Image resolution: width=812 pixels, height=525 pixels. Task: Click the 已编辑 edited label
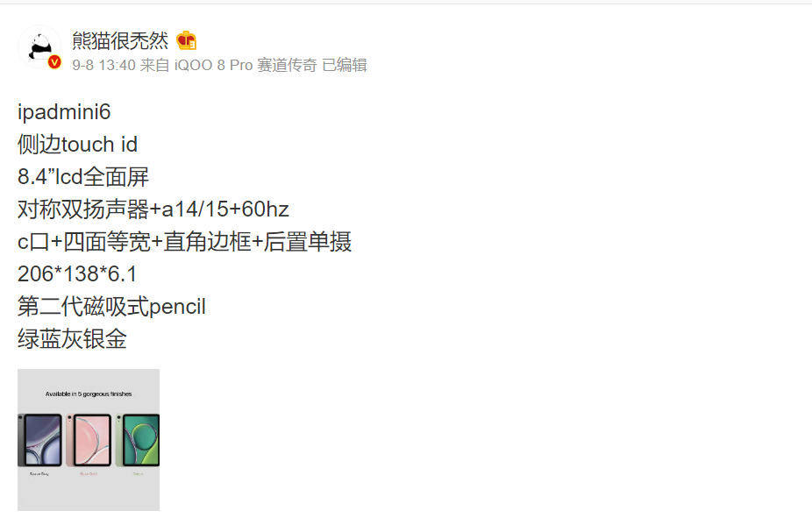click(x=345, y=65)
